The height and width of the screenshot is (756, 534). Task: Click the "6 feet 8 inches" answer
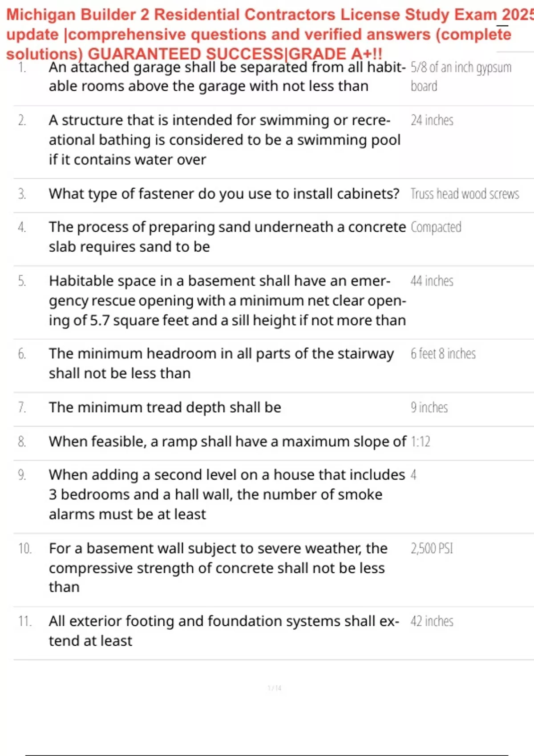point(443,354)
